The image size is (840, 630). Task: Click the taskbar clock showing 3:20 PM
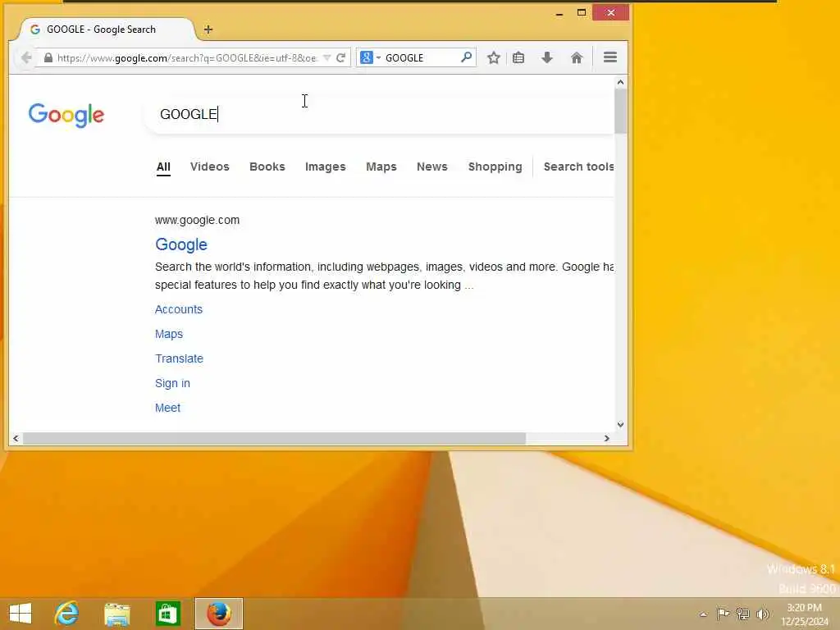[804, 614]
